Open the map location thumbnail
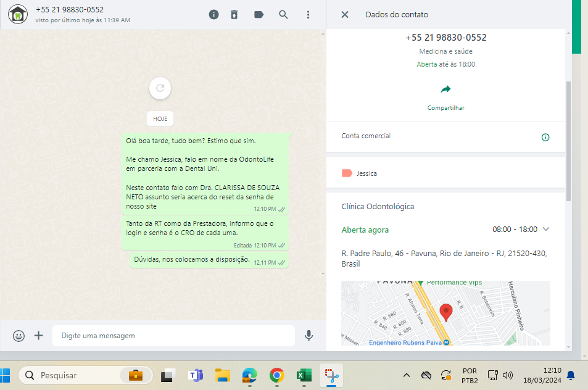588x390 pixels. click(x=445, y=313)
